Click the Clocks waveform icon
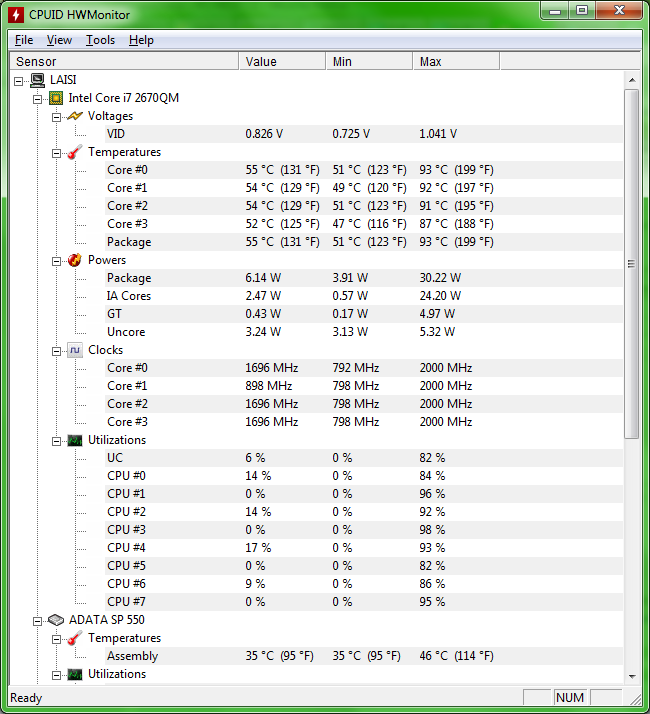The width and height of the screenshot is (650, 714). pyautogui.click(x=75, y=350)
